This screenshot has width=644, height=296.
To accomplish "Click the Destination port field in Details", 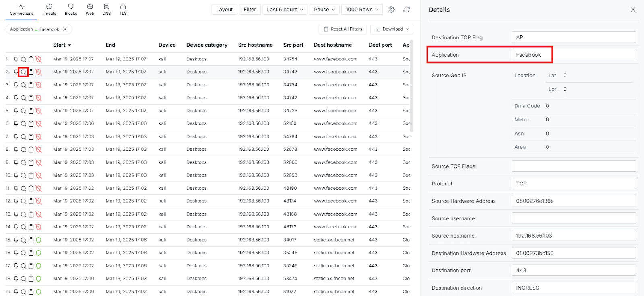I will click(x=574, y=270).
